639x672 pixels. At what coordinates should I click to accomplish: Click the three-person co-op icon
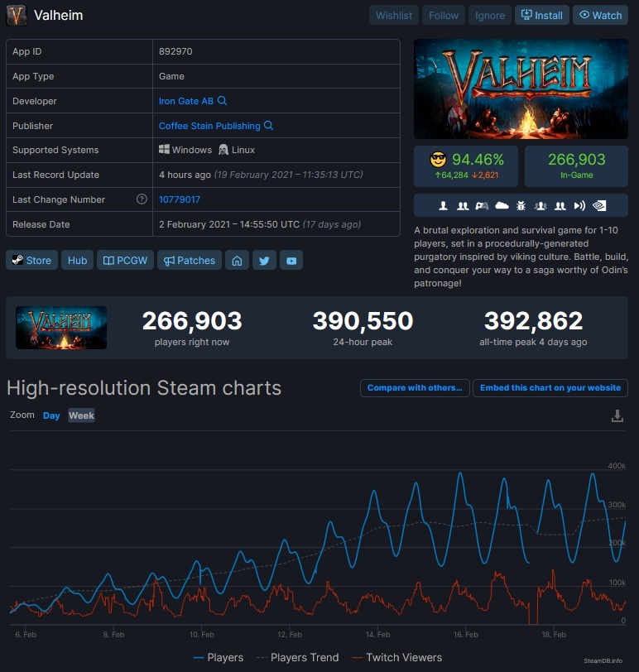[541, 206]
